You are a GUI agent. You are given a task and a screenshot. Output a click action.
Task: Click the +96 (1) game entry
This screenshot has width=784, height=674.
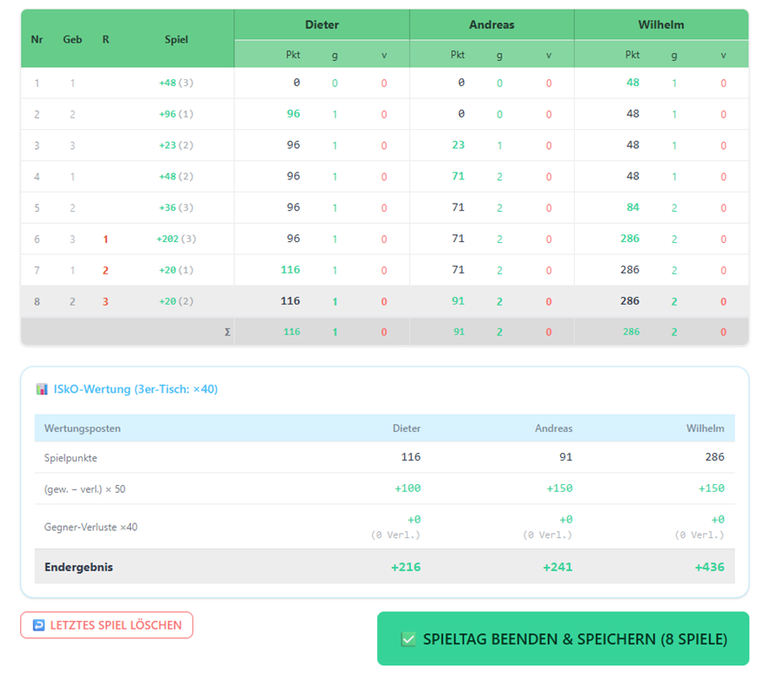coord(176,114)
